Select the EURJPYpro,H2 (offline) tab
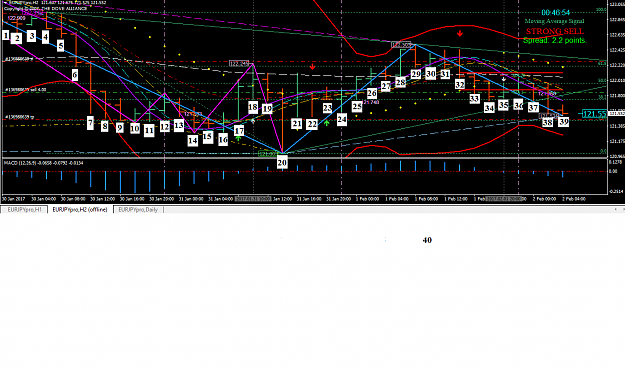The width and height of the screenshot is (625, 369). (x=80, y=210)
